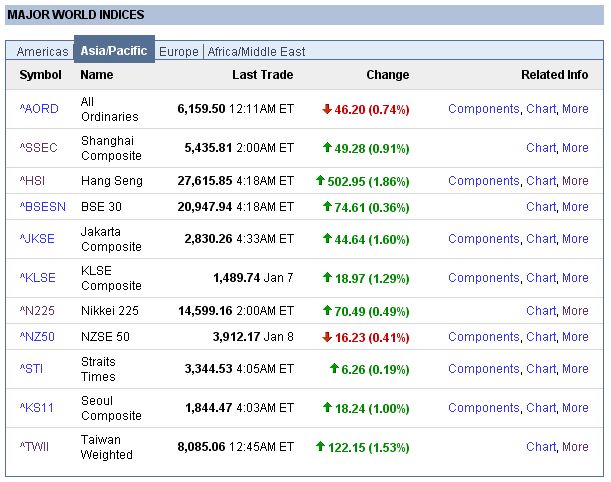The height and width of the screenshot is (482, 611).
Task: Click More in the NZSE 50 row
Action: pyautogui.click(x=575, y=337)
